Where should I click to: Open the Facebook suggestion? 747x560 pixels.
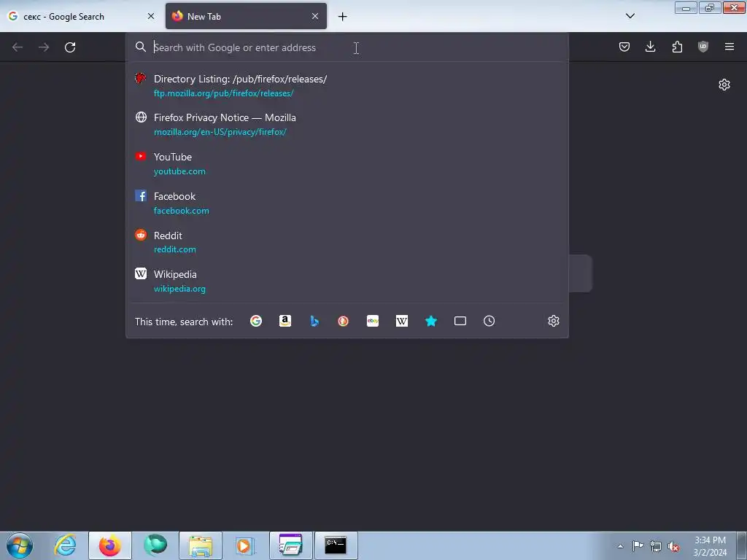click(347, 203)
